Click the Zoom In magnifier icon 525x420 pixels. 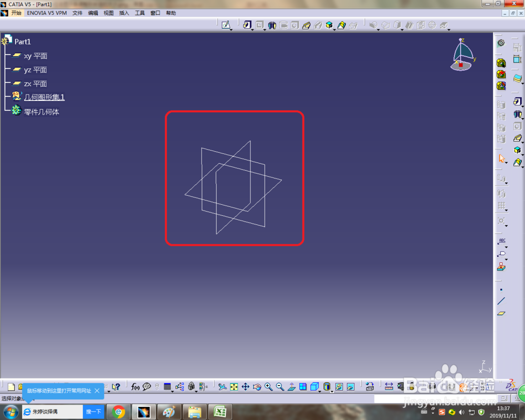268,387
